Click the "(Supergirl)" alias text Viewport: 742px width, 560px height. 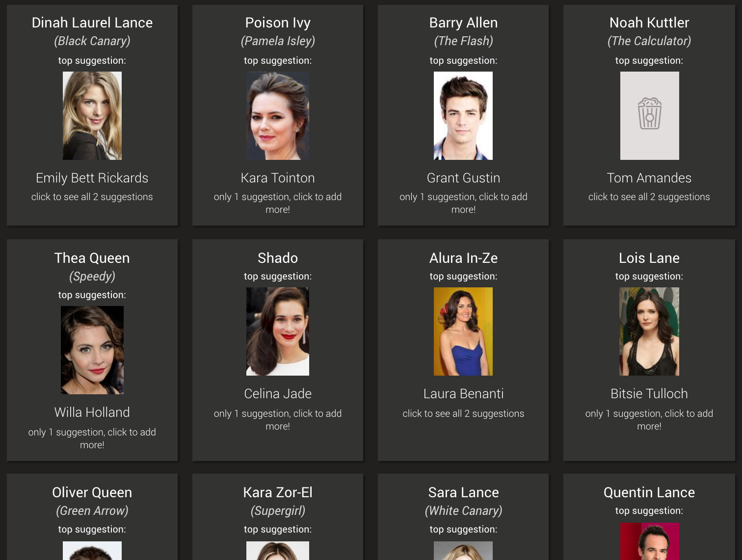pos(278,511)
